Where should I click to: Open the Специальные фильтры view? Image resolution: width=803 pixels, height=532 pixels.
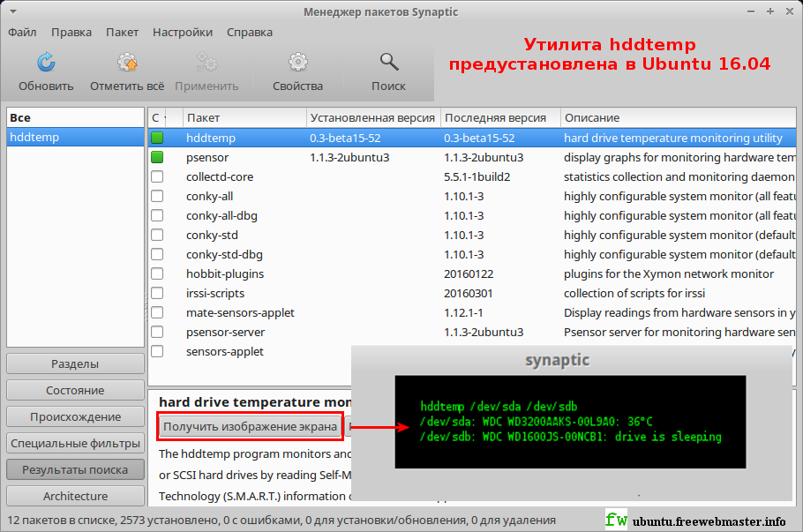74,442
